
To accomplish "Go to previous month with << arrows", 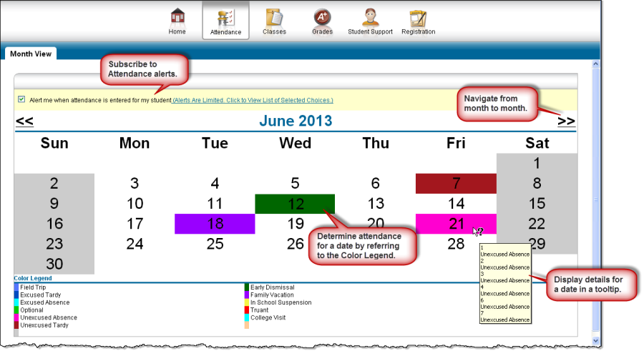I will (24, 121).
